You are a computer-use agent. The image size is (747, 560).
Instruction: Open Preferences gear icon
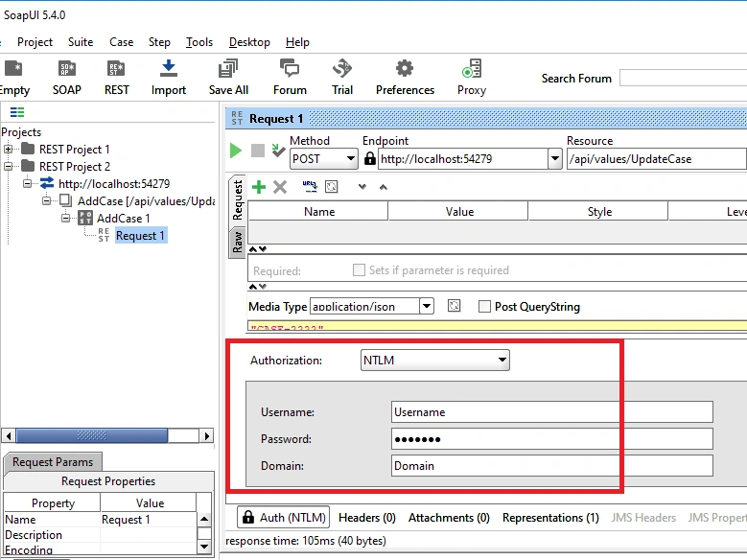(405, 69)
